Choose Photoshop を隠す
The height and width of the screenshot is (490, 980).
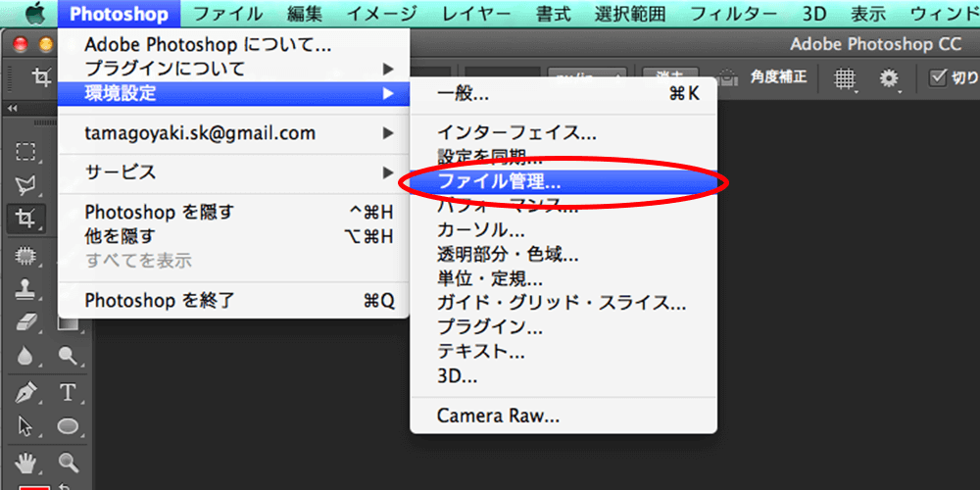[234, 213]
